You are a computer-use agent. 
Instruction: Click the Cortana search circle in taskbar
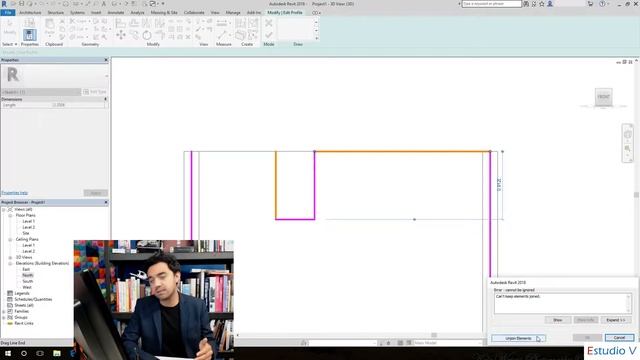pos(24,353)
